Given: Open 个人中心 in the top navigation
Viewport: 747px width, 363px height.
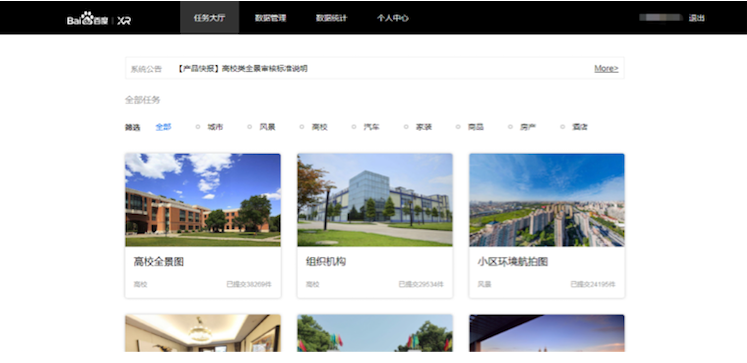Looking at the screenshot, I should pos(393,18).
